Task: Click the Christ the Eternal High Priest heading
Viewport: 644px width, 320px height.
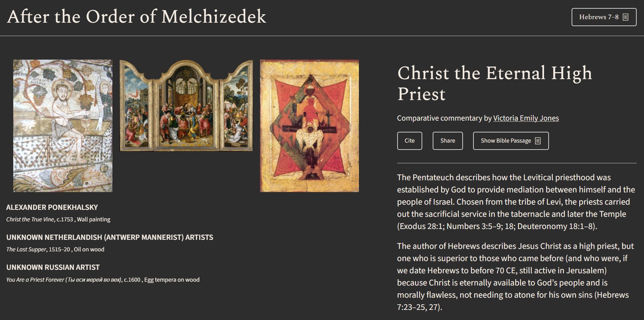Action: (494, 83)
